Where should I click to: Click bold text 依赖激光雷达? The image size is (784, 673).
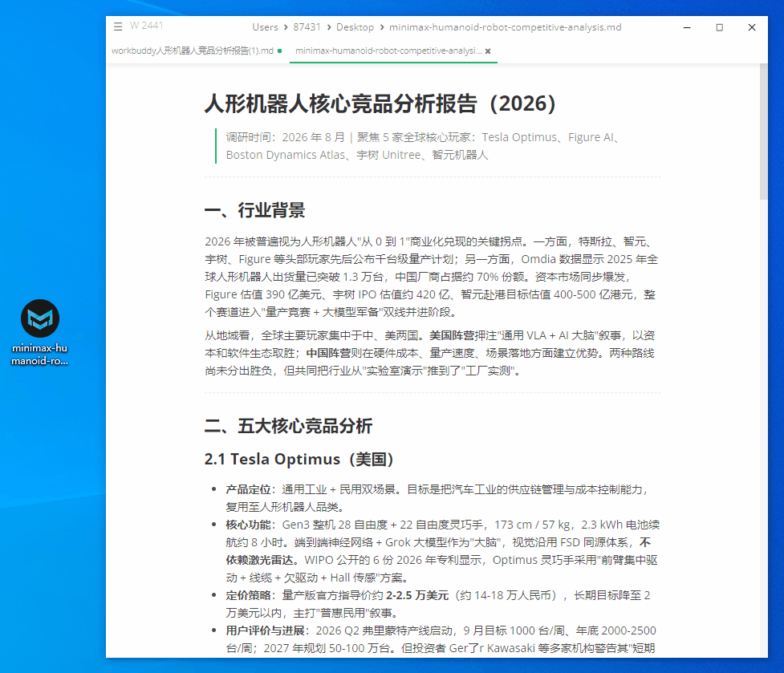[259, 560]
